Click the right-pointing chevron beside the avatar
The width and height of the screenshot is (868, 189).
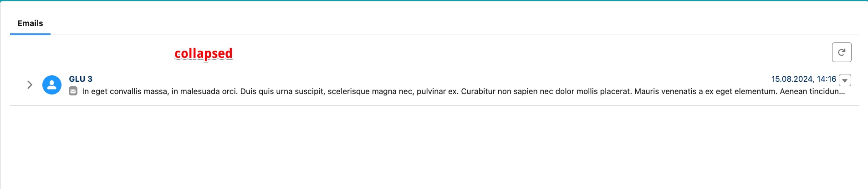[x=30, y=85]
